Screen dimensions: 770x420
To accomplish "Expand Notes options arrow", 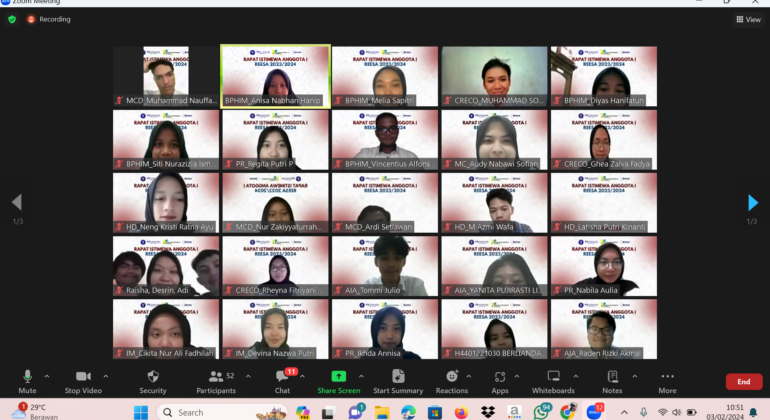I will coord(634,376).
